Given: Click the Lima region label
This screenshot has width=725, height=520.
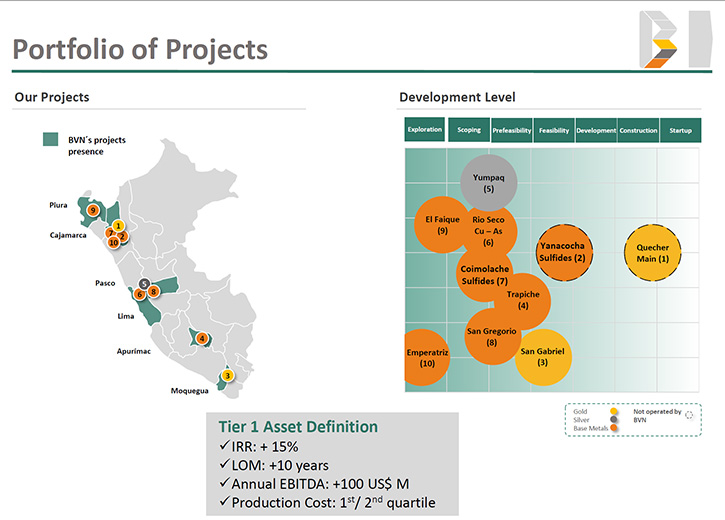Looking at the screenshot, I should [126, 316].
